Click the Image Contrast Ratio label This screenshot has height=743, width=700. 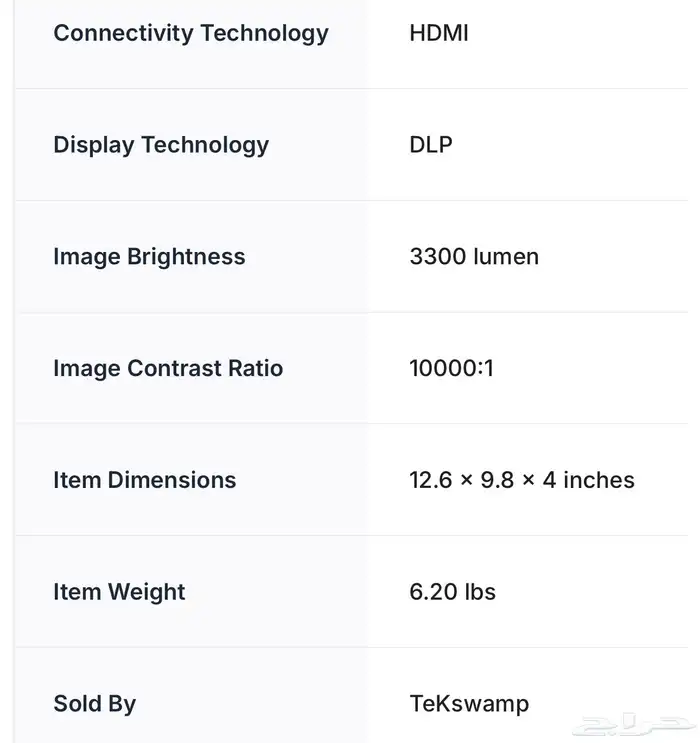point(168,368)
